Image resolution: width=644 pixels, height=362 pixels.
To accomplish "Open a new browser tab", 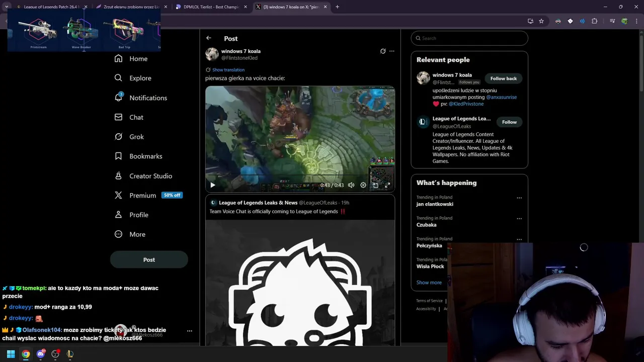I will pyautogui.click(x=337, y=7).
